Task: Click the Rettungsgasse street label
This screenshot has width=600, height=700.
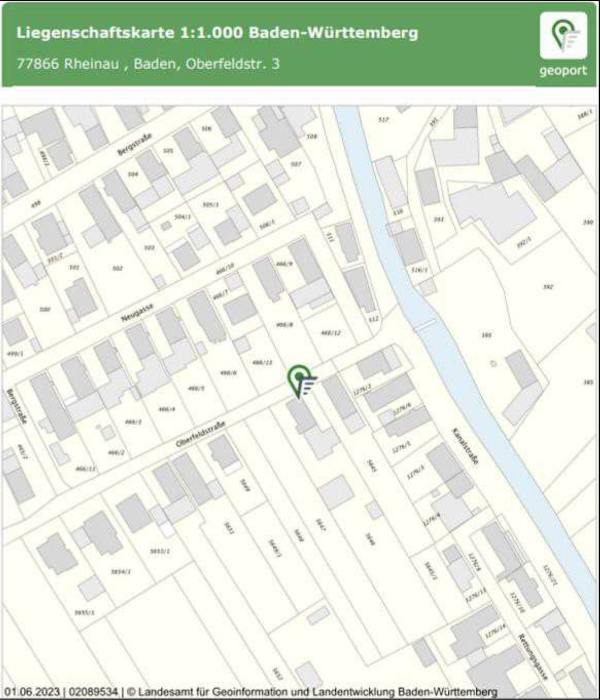Action: coord(532,657)
